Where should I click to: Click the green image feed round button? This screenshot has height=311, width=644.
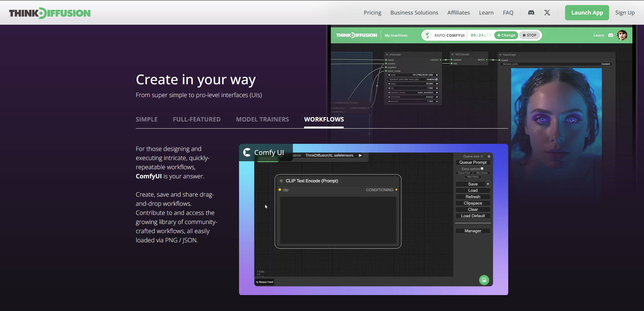pyautogui.click(x=484, y=280)
